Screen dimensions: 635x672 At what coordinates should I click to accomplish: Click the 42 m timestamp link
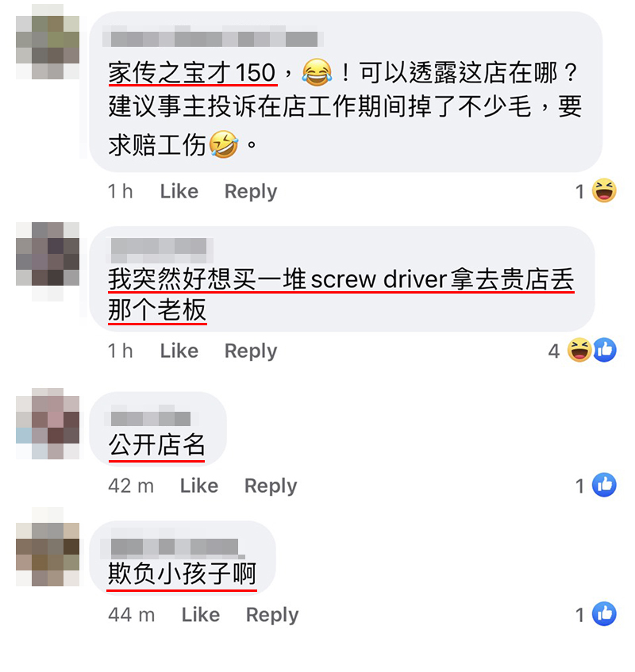pyautogui.click(x=131, y=486)
